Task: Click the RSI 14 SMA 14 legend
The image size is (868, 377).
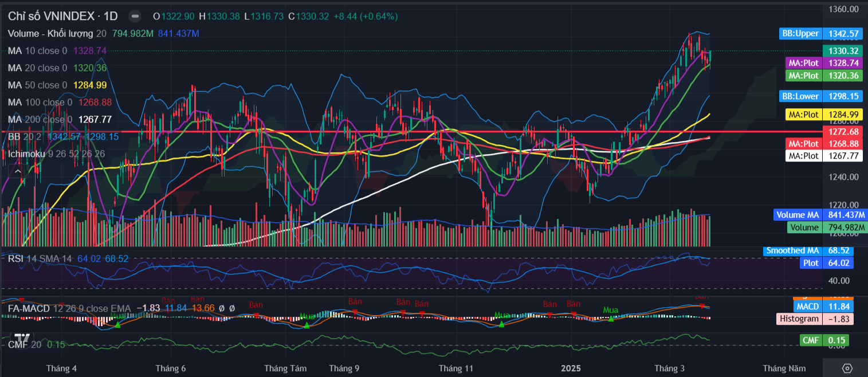Action: (40, 259)
